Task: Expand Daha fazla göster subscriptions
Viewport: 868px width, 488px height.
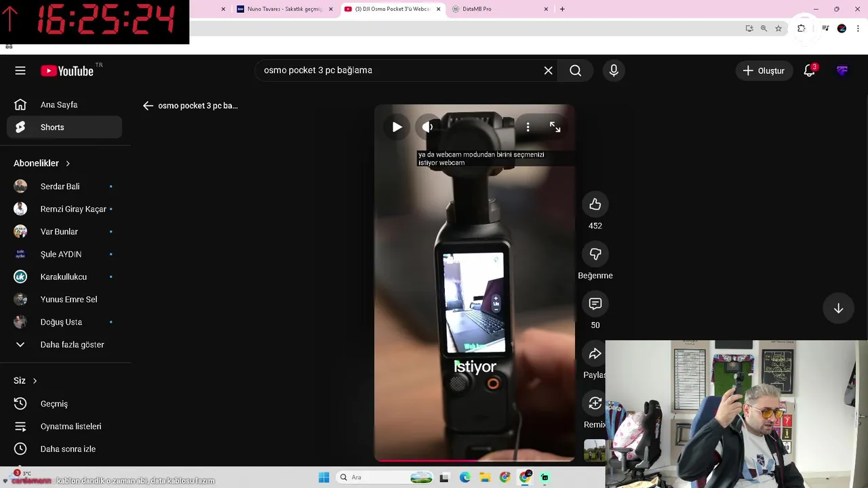Action: 64,344
